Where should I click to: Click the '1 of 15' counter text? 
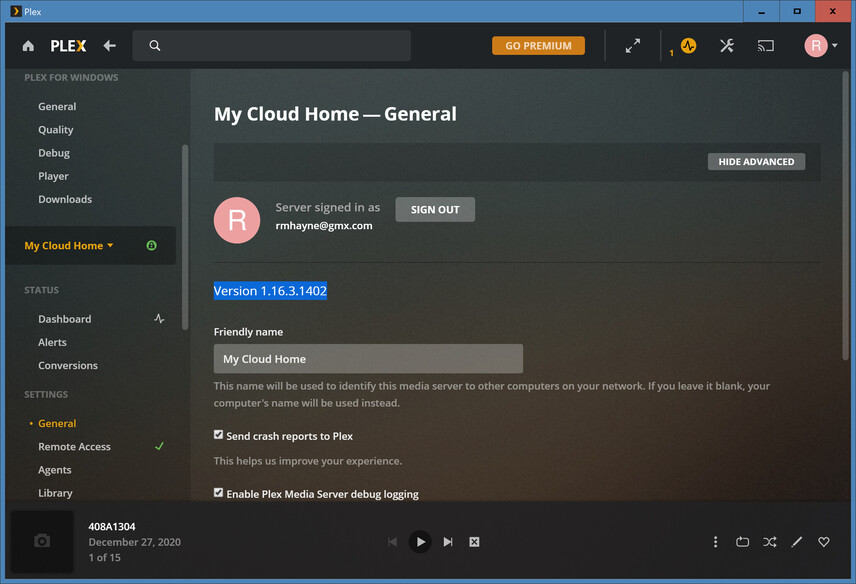[104, 558]
